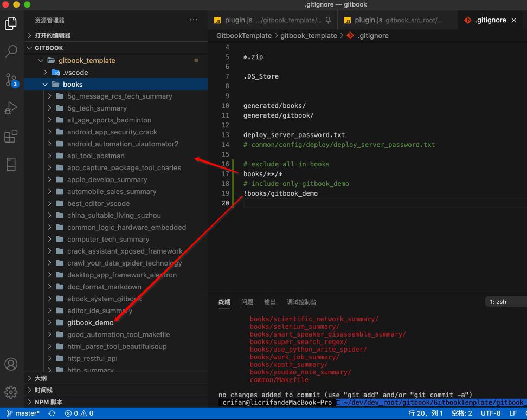Click the UTF-8 encoding in status bar
Viewport: 527px width, 420px height.
491,413
